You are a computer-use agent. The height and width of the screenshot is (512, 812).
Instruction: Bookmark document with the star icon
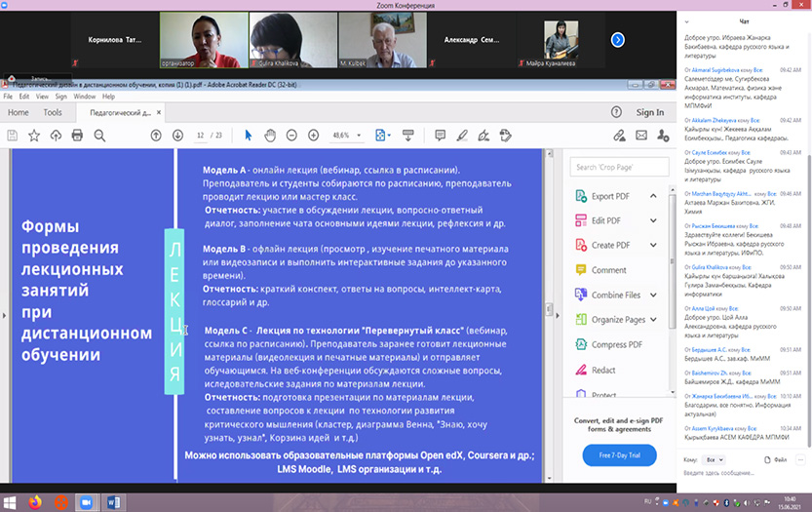[33, 136]
